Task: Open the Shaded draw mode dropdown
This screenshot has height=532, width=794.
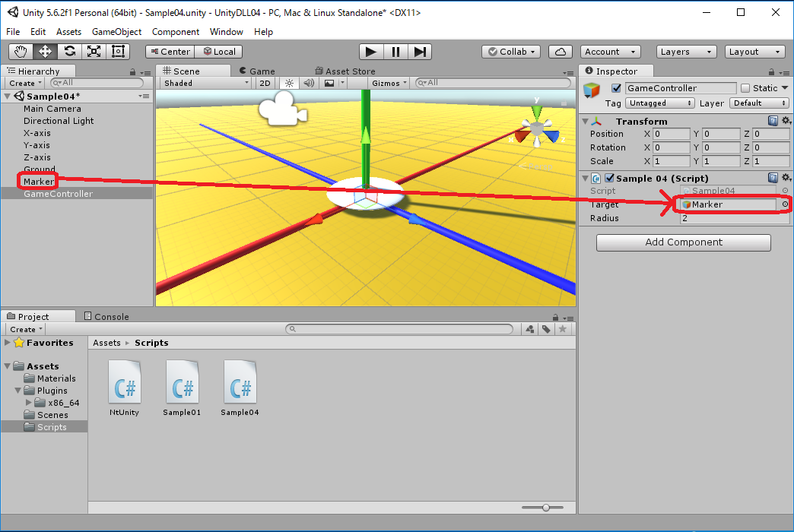Action: (x=205, y=83)
